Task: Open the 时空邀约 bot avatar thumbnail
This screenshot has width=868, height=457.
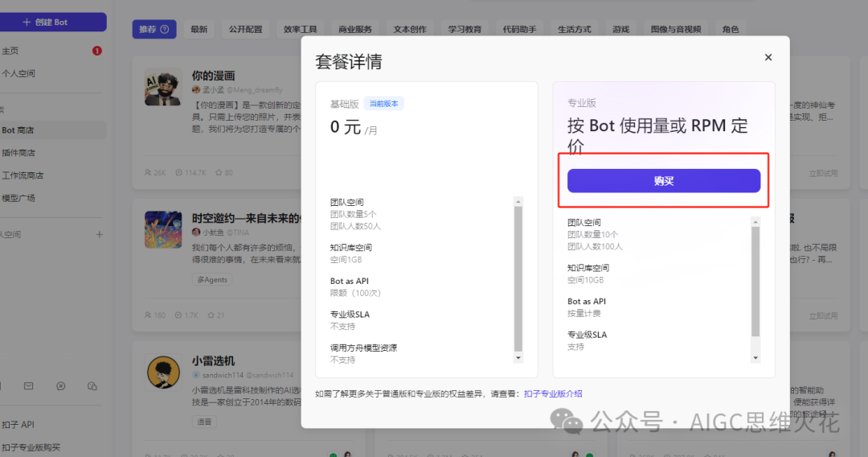Action: click(163, 229)
